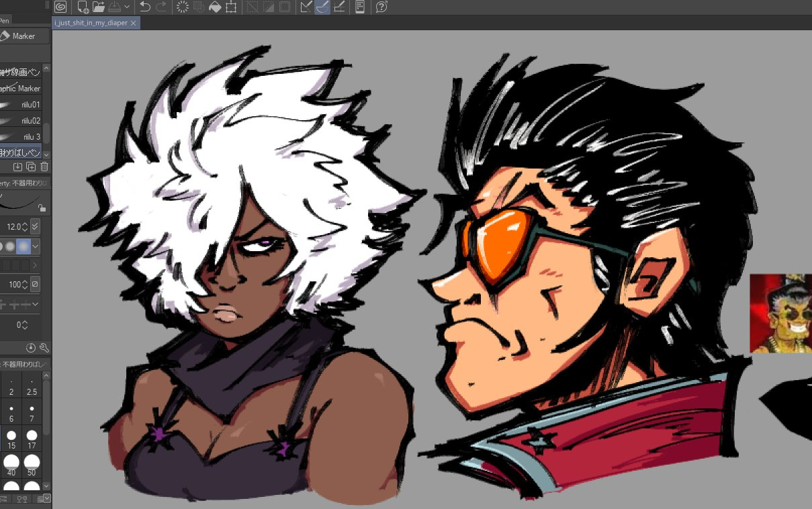This screenshot has width=812, height=509.
Task: Select the riilu01 brush
Action: click(x=24, y=105)
